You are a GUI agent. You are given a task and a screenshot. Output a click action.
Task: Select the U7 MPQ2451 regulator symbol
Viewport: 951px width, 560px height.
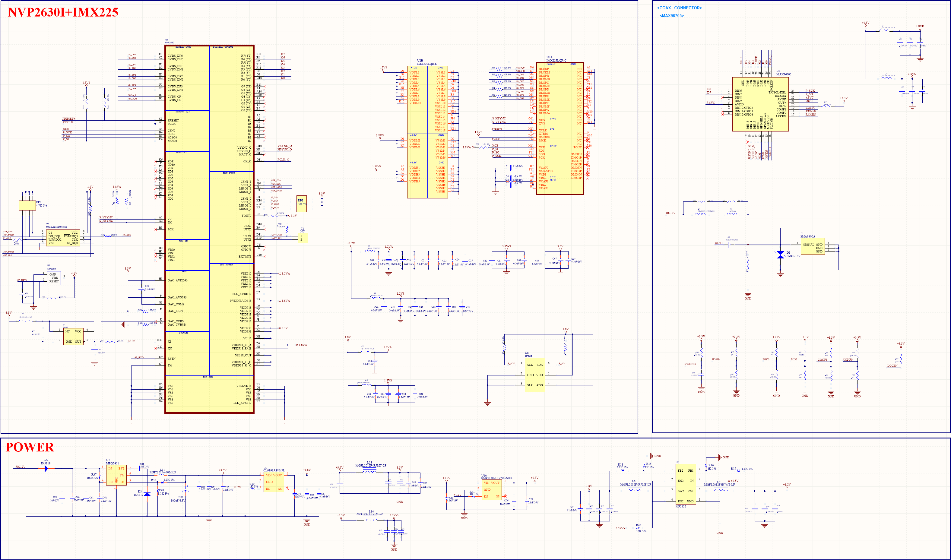coord(116,476)
